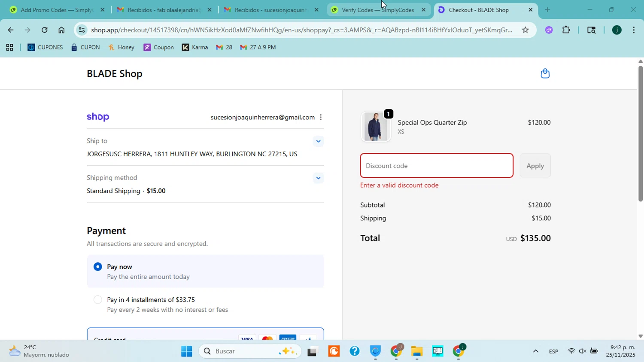Image resolution: width=644 pixels, height=362 pixels.
Task: Open the CUPONES bookmark
Action: (45, 48)
